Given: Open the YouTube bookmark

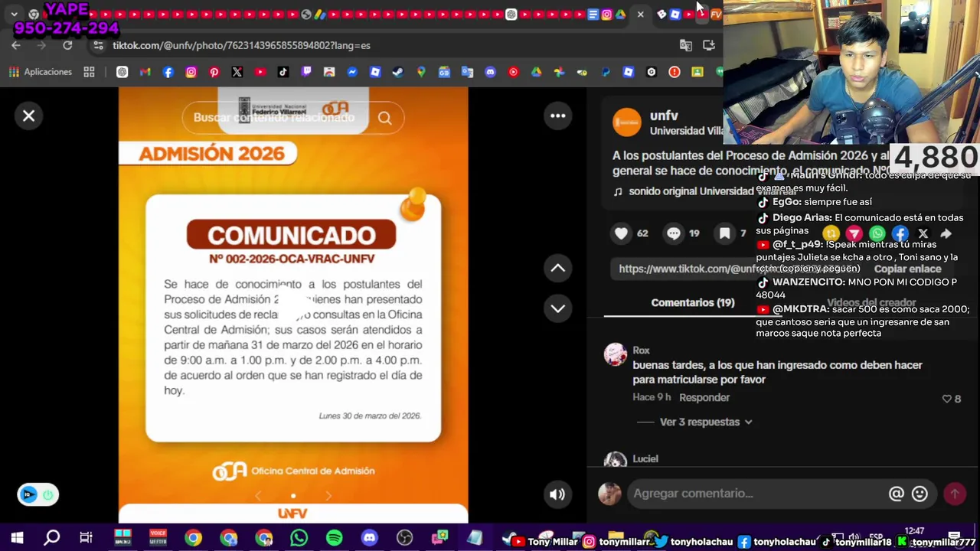Looking at the screenshot, I should pos(260,72).
